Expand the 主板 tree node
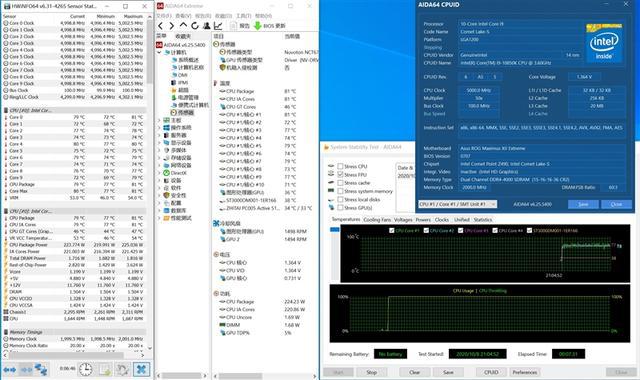Screen dimensions: 640x380 (x=159, y=120)
